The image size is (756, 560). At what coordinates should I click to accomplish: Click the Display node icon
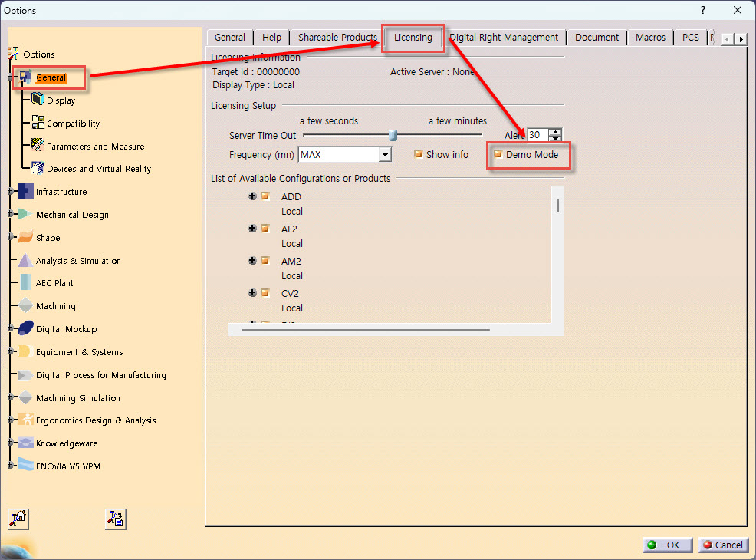(x=38, y=100)
